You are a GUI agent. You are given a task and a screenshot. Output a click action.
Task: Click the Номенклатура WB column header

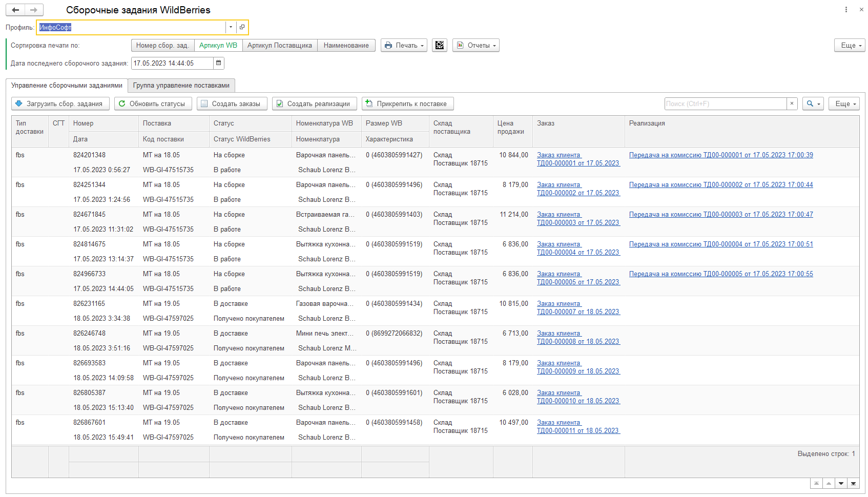coord(326,123)
